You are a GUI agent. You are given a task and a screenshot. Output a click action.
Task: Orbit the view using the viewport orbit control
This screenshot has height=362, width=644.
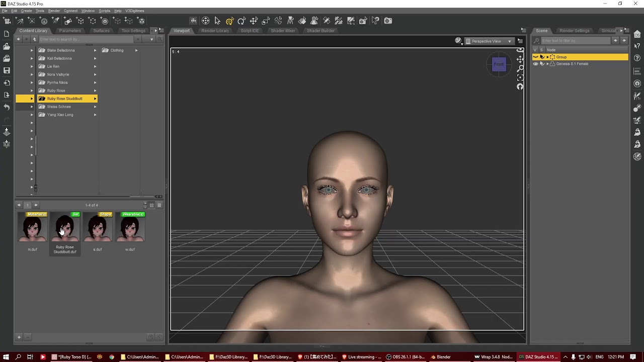pos(520,50)
